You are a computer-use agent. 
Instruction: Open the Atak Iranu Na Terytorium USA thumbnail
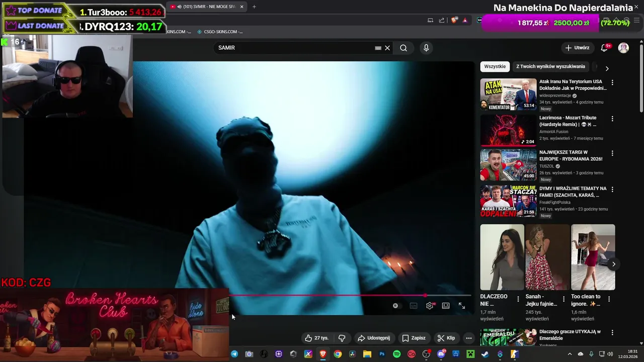(x=508, y=95)
